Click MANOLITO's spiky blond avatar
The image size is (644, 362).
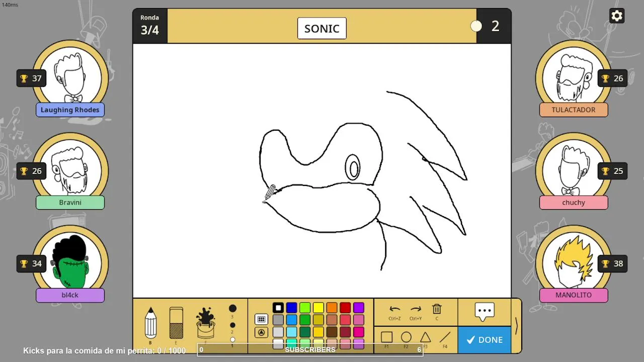(574, 261)
